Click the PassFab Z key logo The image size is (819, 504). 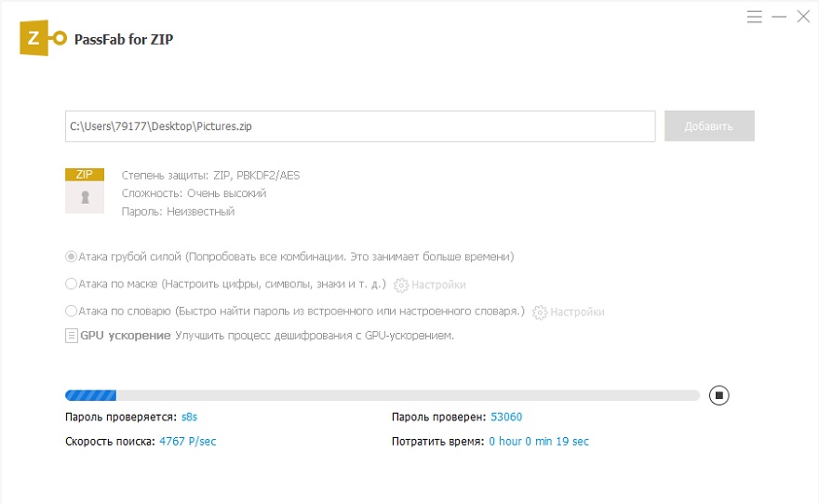(44, 38)
